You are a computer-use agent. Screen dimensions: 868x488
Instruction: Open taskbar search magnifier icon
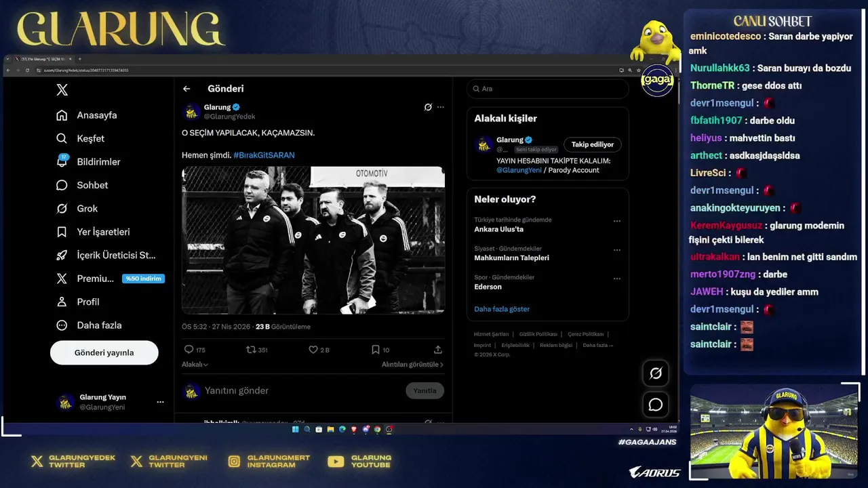click(x=307, y=429)
